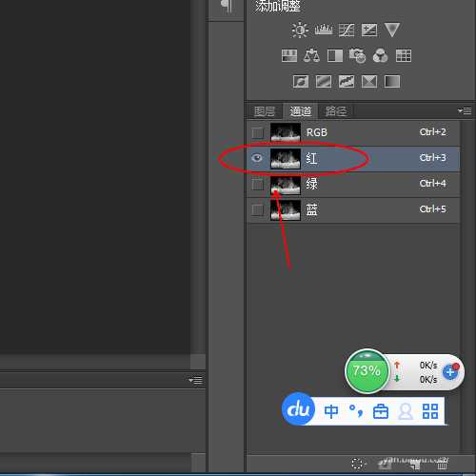This screenshot has width=476, height=476.
Task: Add a Curves adjustment
Action: (347, 30)
